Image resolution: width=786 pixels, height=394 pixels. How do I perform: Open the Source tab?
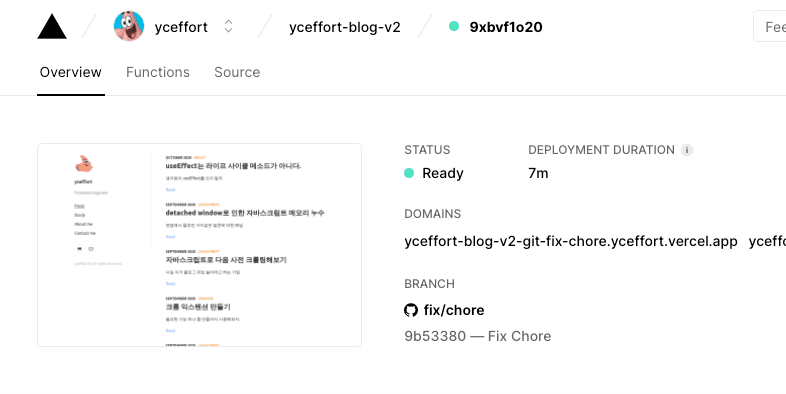[x=237, y=72]
